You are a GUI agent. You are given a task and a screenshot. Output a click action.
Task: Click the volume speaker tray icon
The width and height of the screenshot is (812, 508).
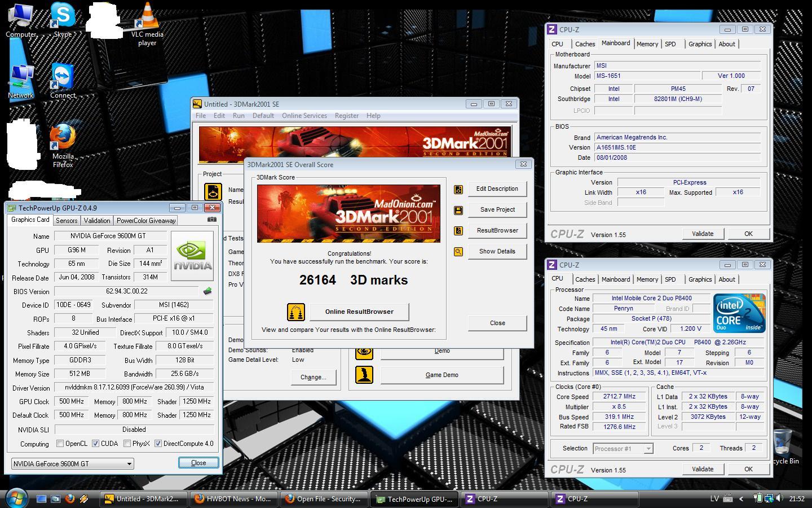pos(779,498)
